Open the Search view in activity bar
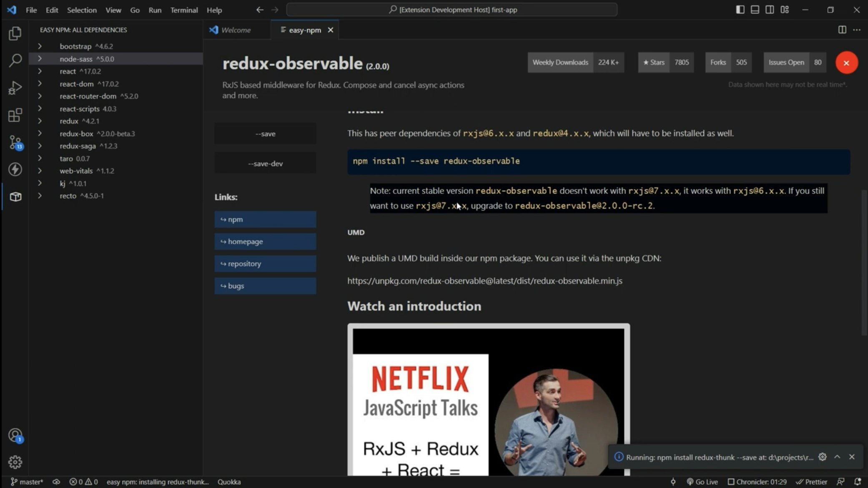The image size is (868, 488). click(15, 60)
